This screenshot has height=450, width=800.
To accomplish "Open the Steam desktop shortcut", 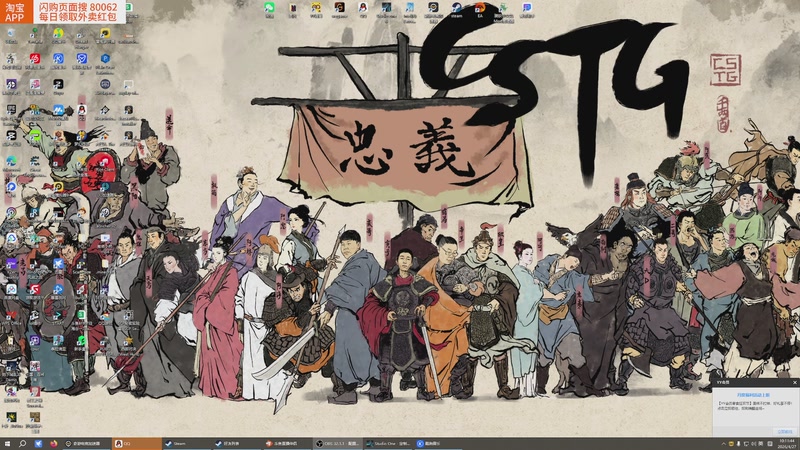I will 457,10.
